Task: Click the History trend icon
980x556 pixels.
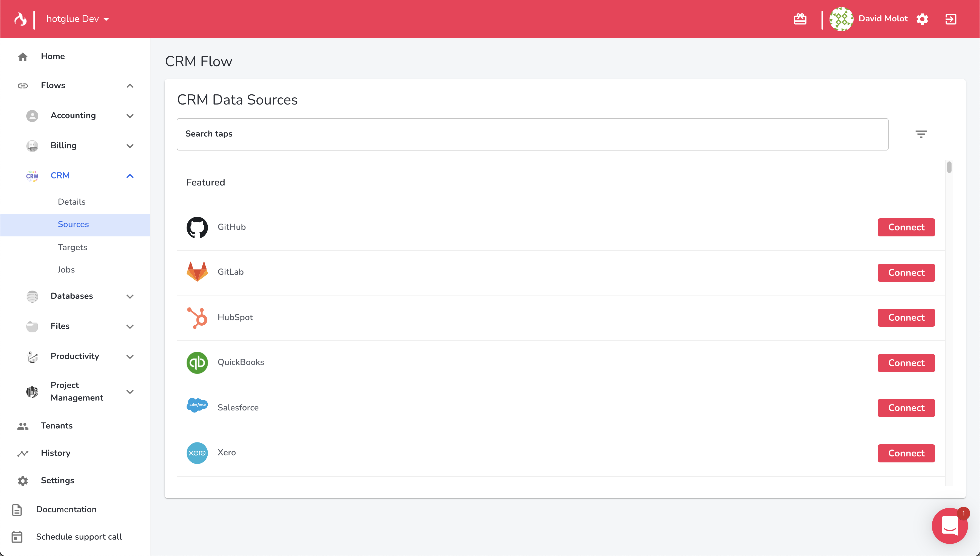Action: [23, 453]
